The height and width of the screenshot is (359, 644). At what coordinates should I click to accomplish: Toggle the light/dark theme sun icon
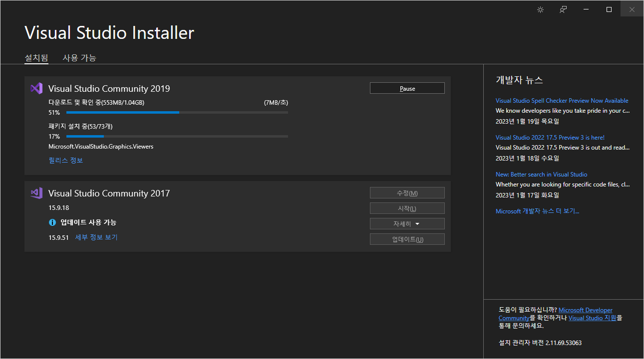(540, 9)
